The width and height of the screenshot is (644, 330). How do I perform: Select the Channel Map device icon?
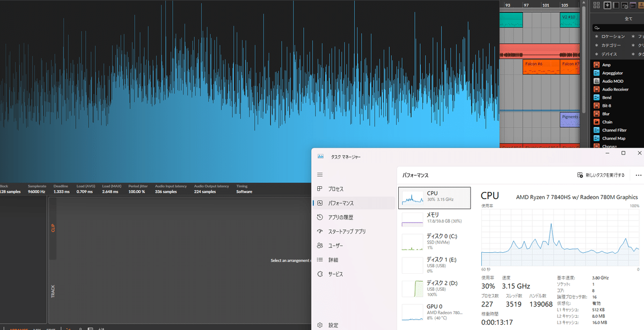point(596,138)
